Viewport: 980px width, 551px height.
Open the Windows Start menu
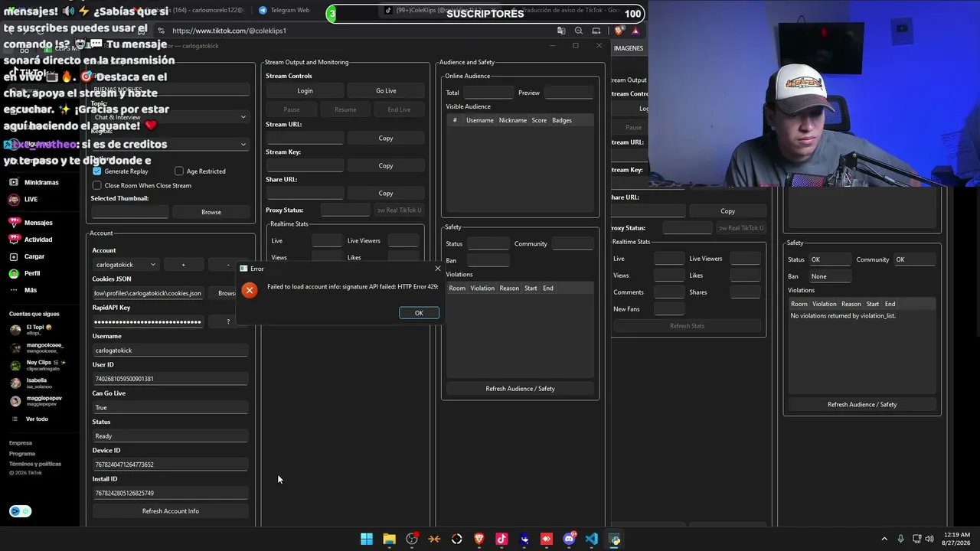tap(367, 539)
